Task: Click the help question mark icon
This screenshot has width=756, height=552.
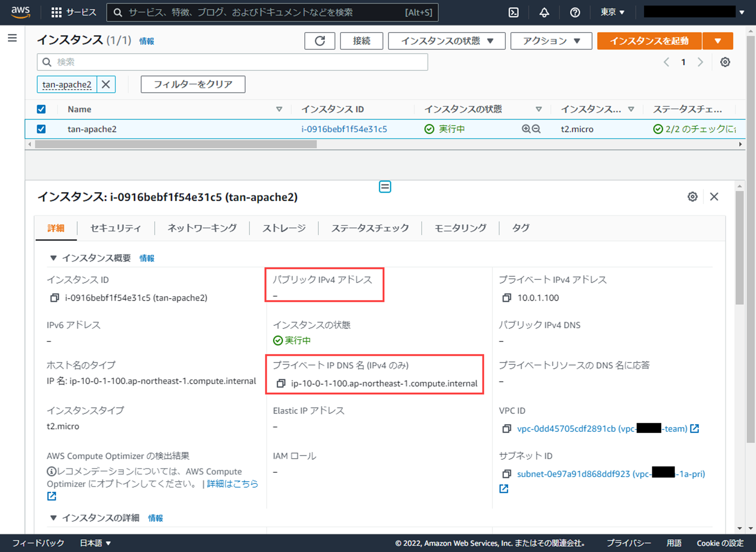Action: click(x=575, y=13)
